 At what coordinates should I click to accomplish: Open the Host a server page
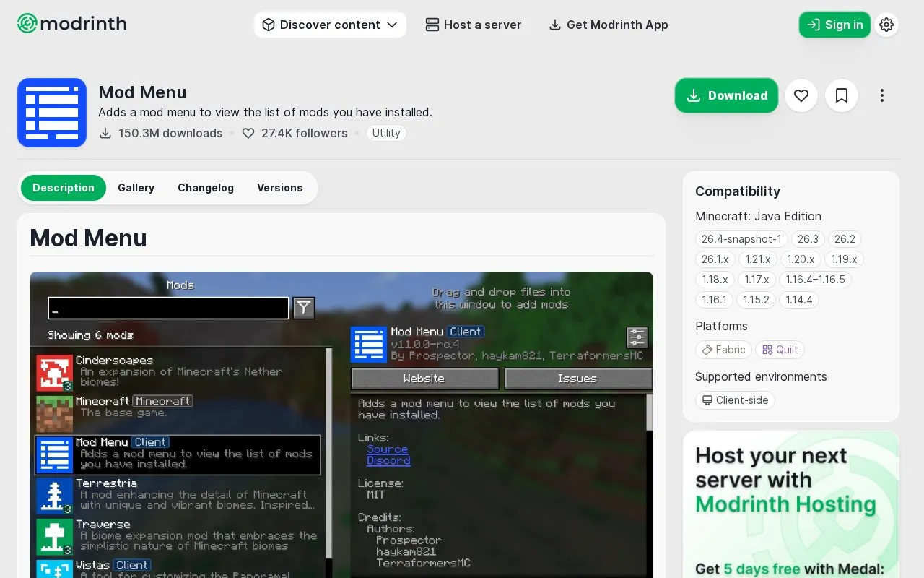474,25
